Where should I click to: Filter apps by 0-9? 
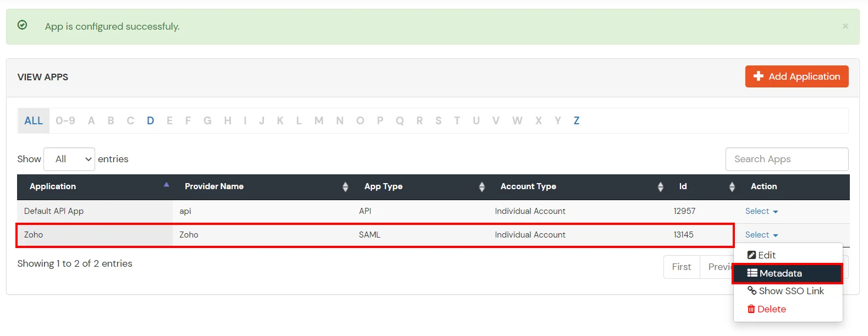pos(65,120)
